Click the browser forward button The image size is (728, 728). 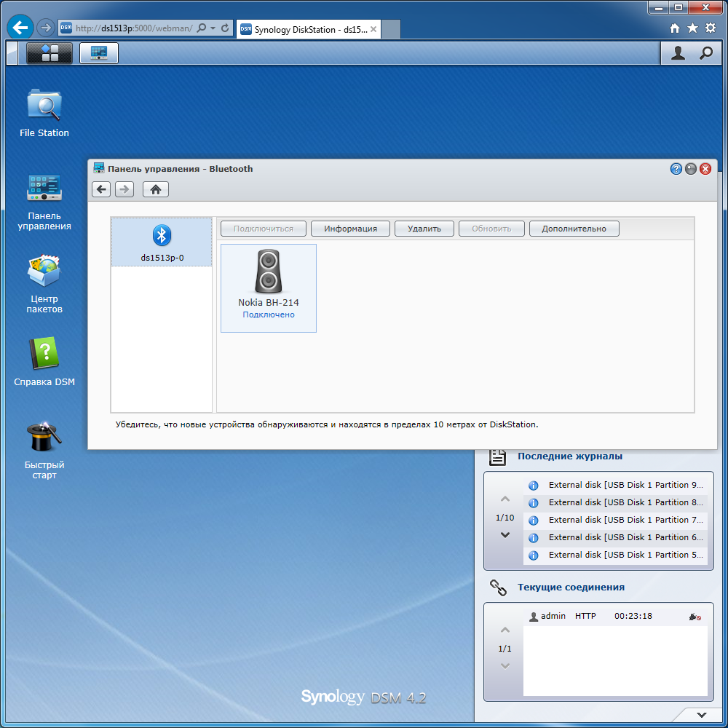coord(45,28)
